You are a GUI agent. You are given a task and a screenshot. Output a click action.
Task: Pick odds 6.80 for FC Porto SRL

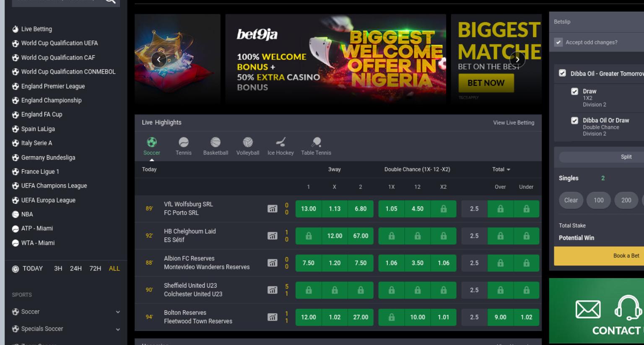pyautogui.click(x=361, y=209)
